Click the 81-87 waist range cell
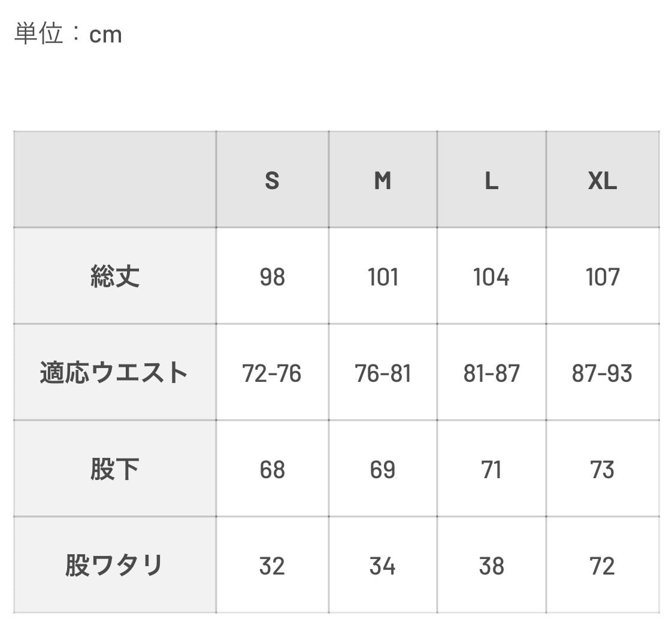Screen dimensions: 672x635 pyautogui.click(x=491, y=373)
